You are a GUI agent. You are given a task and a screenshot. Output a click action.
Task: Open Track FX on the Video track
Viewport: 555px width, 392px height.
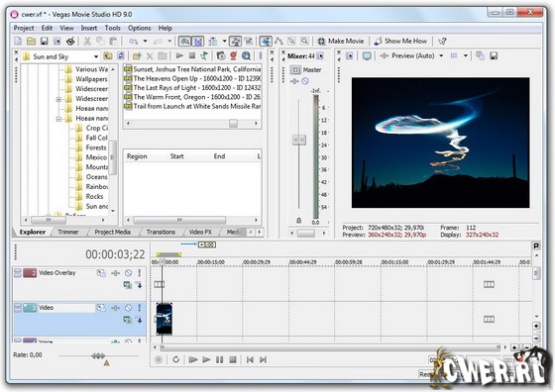click(x=115, y=308)
